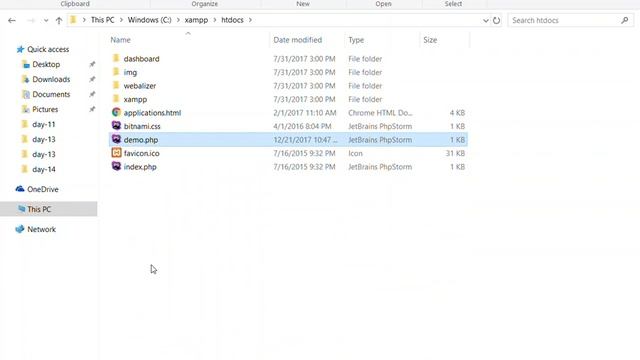The image size is (640, 360).
Task: Select applications.html file name
Action: [152, 113]
